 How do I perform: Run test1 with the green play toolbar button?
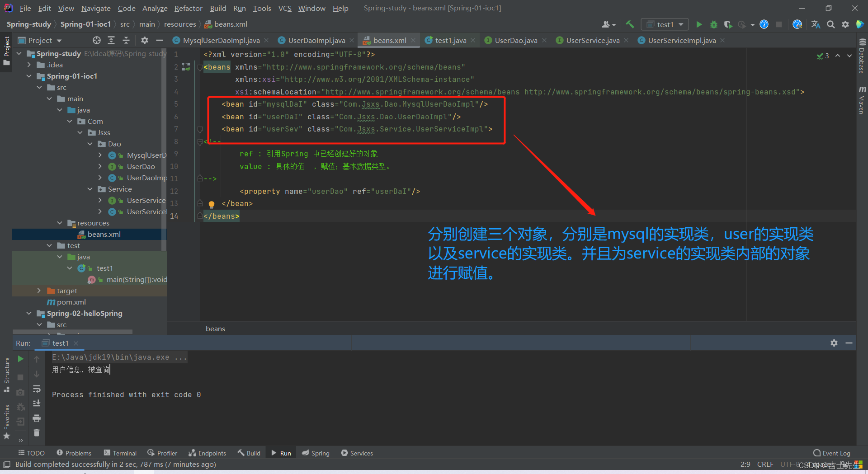[699, 24]
